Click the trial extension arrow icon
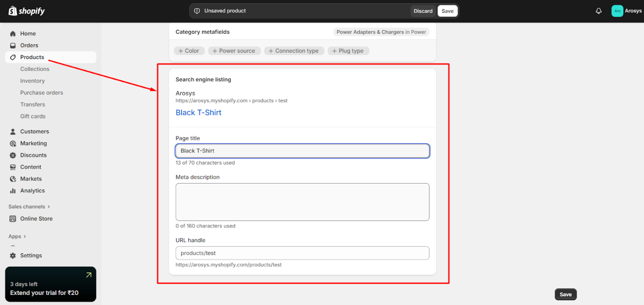This screenshot has width=644, height=305. [88, 275]
